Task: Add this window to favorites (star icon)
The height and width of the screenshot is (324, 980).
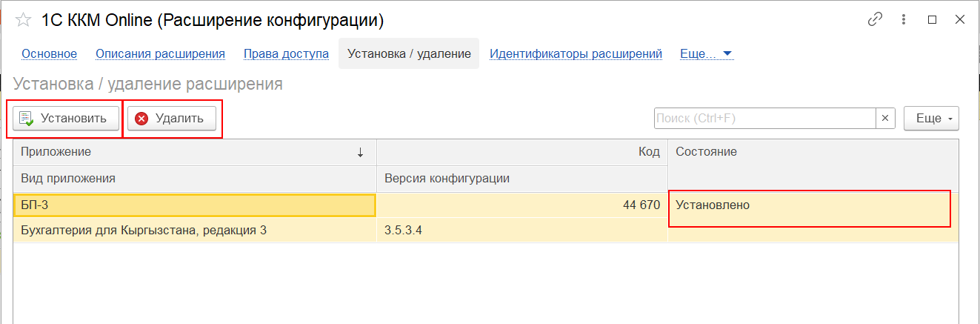Action: coord(23,21)
